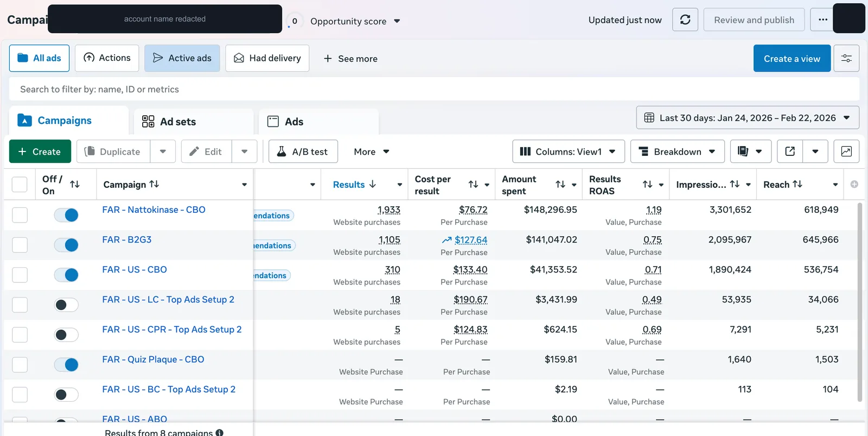
Task: Sort Reach column
Action: (797, 184)
